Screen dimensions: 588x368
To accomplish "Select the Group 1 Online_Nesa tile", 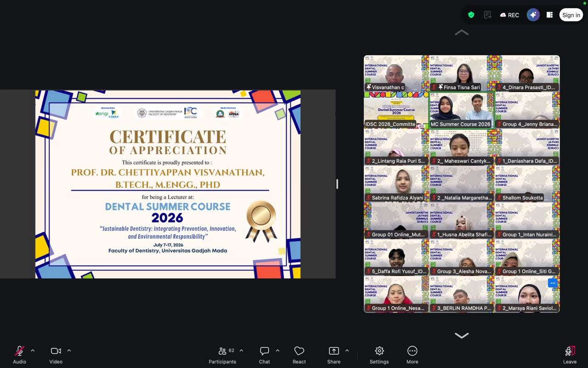I will pyautogui.click(x=396, y=294).
